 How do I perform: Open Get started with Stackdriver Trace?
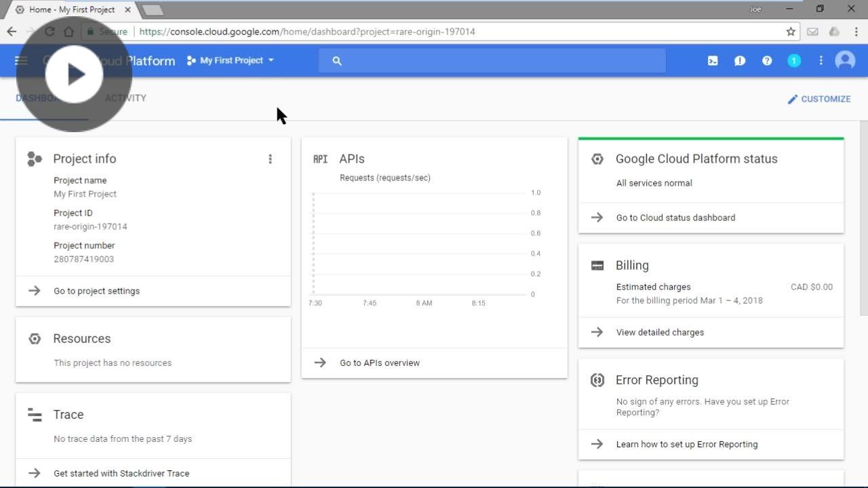click(121, 473)
